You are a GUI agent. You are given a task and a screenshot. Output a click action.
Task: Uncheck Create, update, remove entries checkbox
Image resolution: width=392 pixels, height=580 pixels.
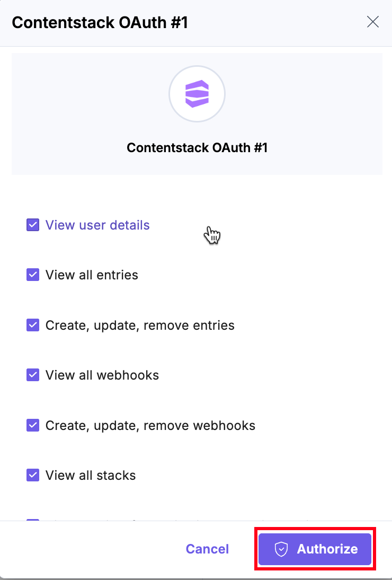(x=33, y=325)
